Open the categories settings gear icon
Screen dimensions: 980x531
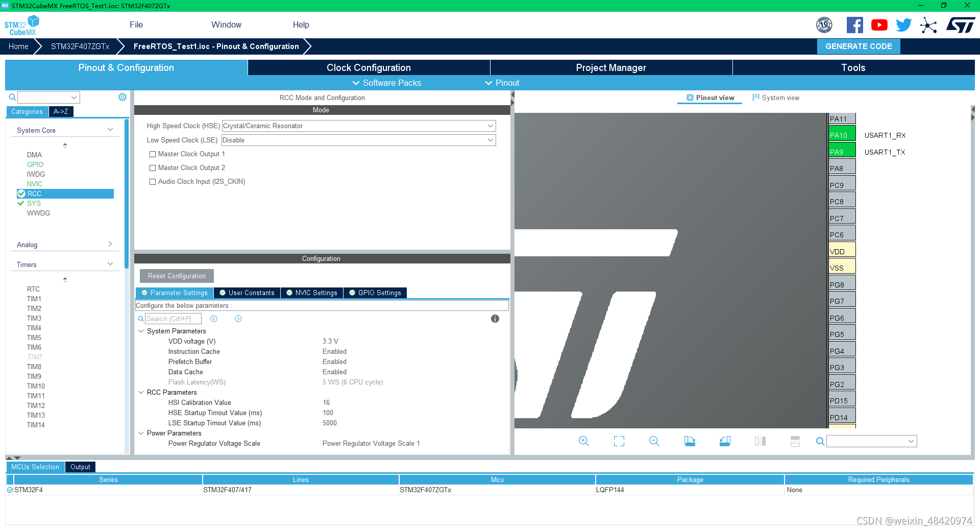click(x=122, y=97)
